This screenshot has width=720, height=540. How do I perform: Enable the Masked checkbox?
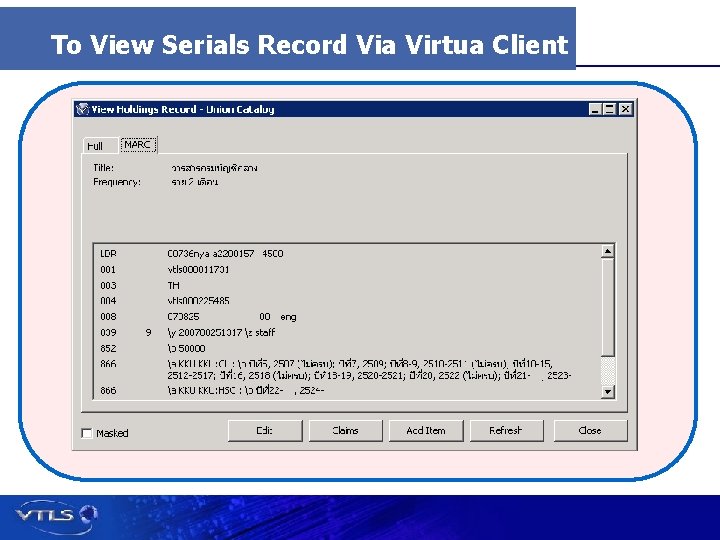[87, 433]
